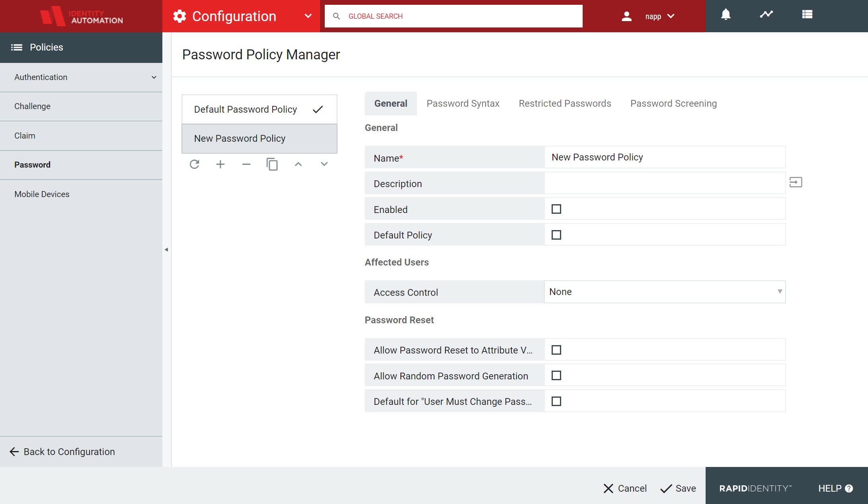Toggle Allow Password Reset to Attribute checkbox
Viewport: 868px width, 504px height.
(556, 350)
